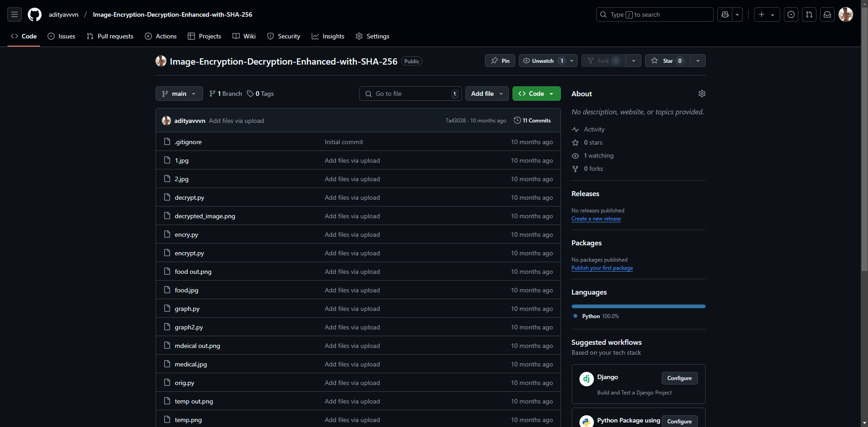Click the Python language progress bar
The image size is (868, 427).
point(638,306)
